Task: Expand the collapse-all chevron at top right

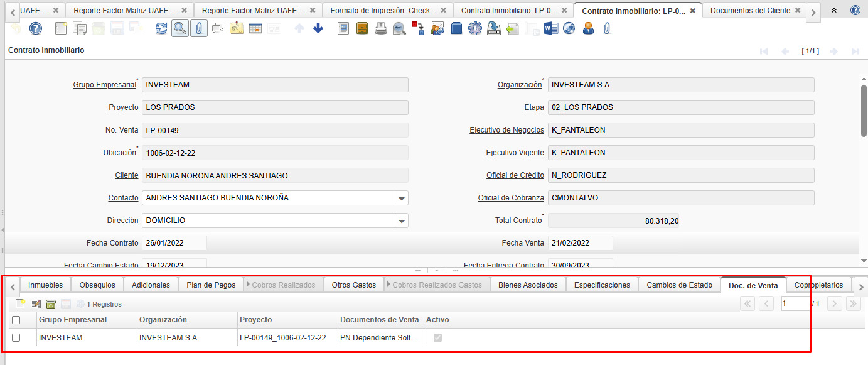Action: (x=834, y=11)
